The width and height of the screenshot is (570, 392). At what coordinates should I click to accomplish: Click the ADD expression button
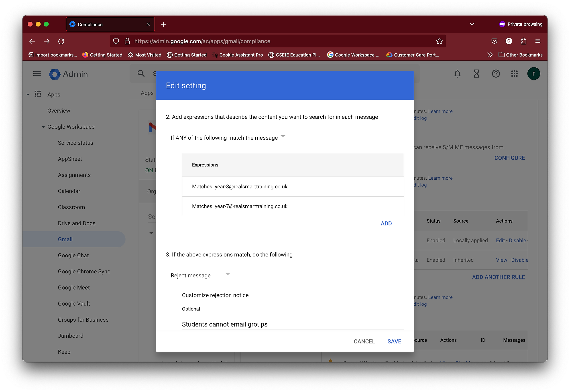pyautogui.click(x=386, y=223)
